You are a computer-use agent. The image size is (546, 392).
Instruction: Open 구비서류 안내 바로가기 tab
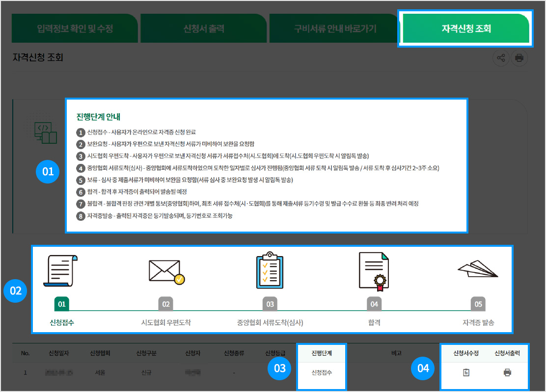(335, 28)
